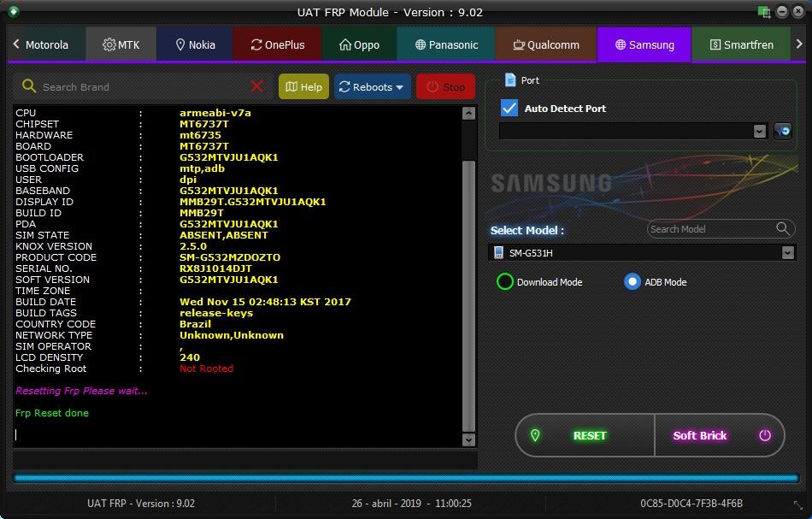The image size is (812, 519).
Task: Click the power icon on Soft Brick
Action: 765,435
